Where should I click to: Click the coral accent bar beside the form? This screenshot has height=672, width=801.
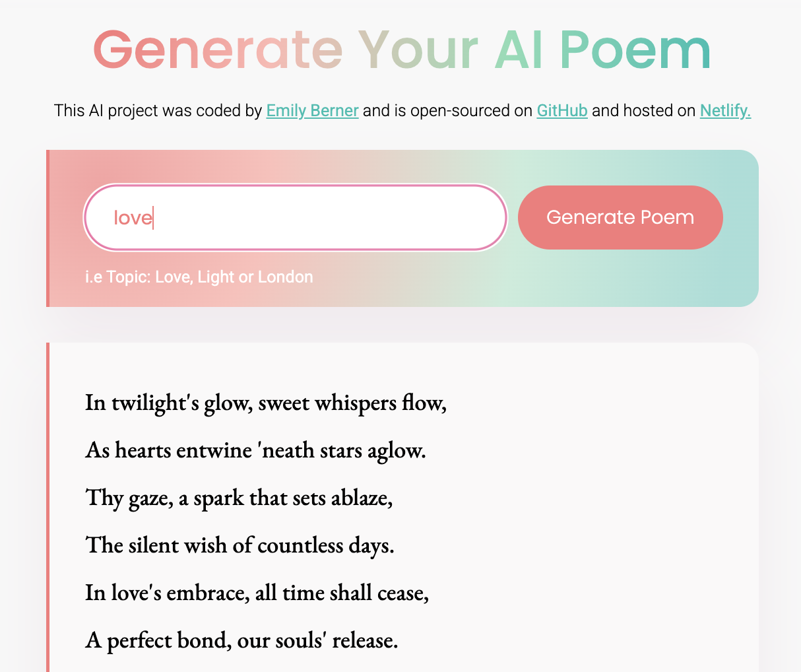click(49, 228)
